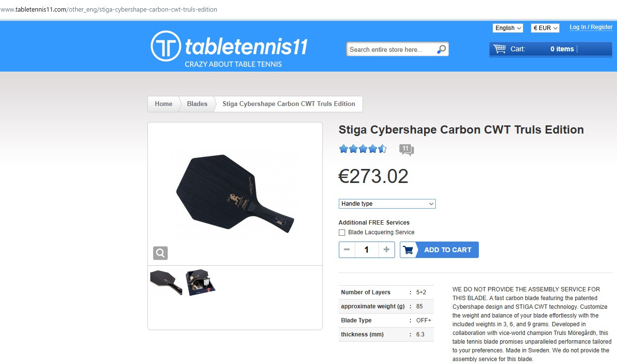Open the English language dropdown
The image size is (617, 364).
click(x=508, y=28)
